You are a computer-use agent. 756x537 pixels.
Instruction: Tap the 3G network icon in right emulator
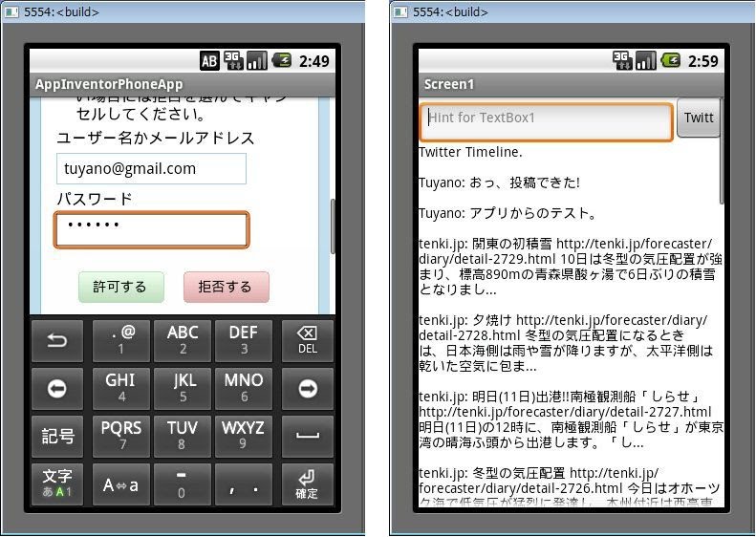[x=624, y=61]
